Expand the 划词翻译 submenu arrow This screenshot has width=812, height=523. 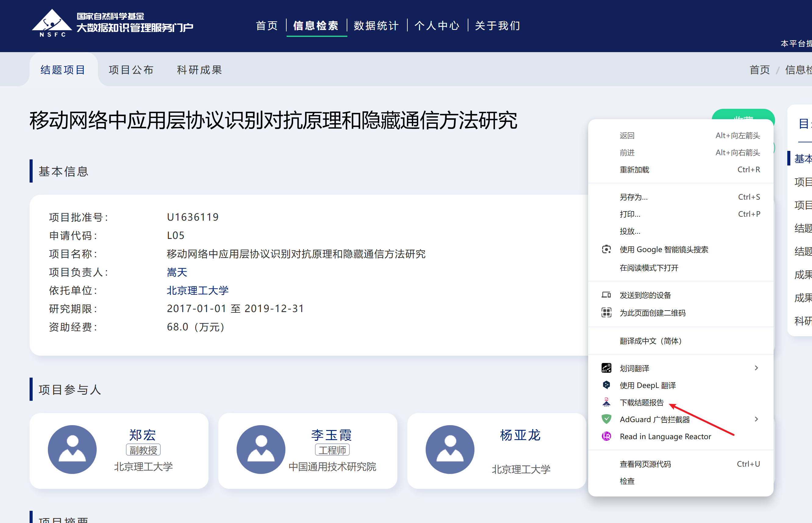tap(756, 368)
